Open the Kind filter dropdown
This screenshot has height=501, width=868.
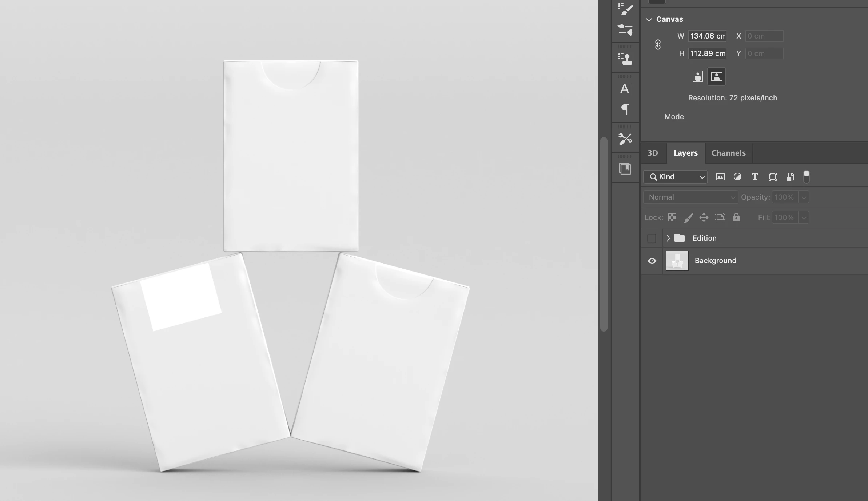tap(675, 177)
